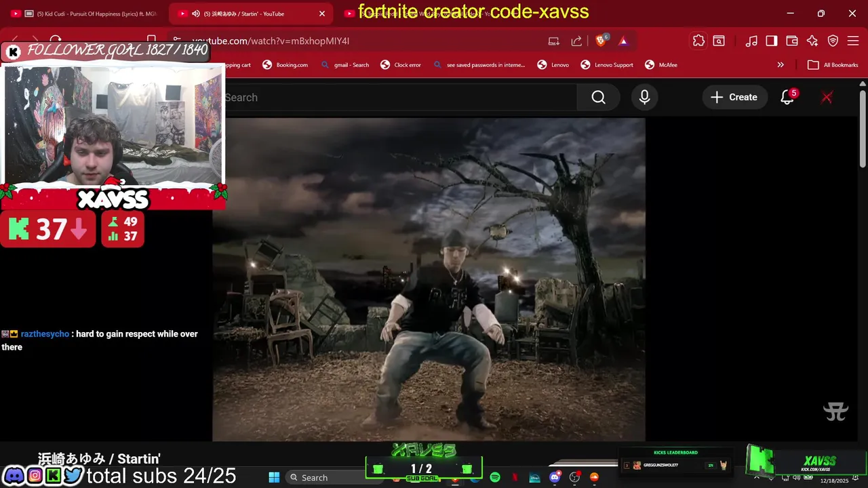Start voice search with microphone button
Image resolution: width=868 pixels, height=488 pixels.
(x=644, y=98)
